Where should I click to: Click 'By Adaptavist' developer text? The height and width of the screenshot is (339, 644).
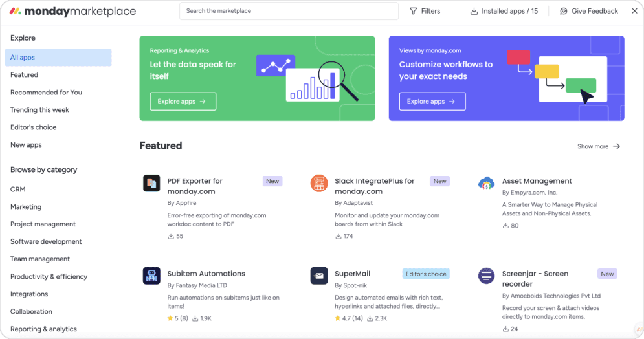(353, 203)
